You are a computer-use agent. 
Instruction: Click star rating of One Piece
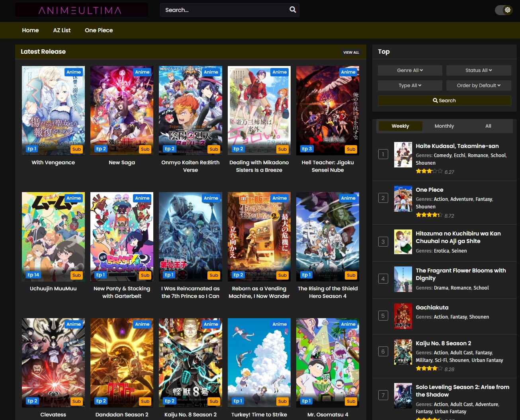pos(429,215)
